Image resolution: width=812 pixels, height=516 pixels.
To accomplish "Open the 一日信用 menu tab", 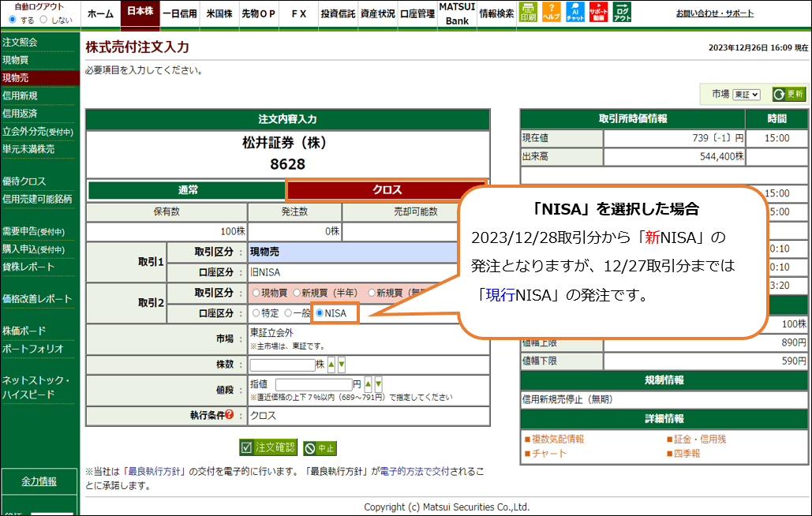I will tap(180, 14).
